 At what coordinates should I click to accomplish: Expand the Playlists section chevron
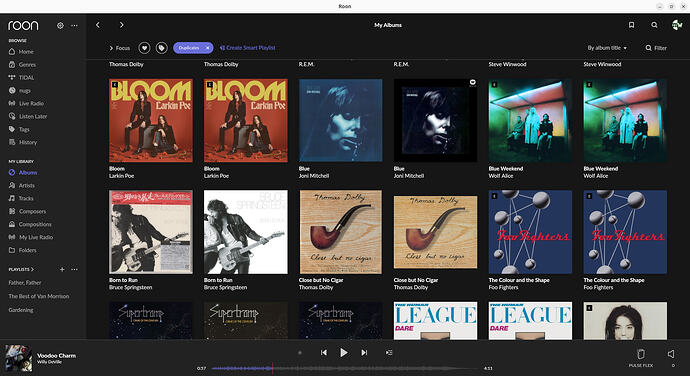pyautogui.click(x=32, y=269)
